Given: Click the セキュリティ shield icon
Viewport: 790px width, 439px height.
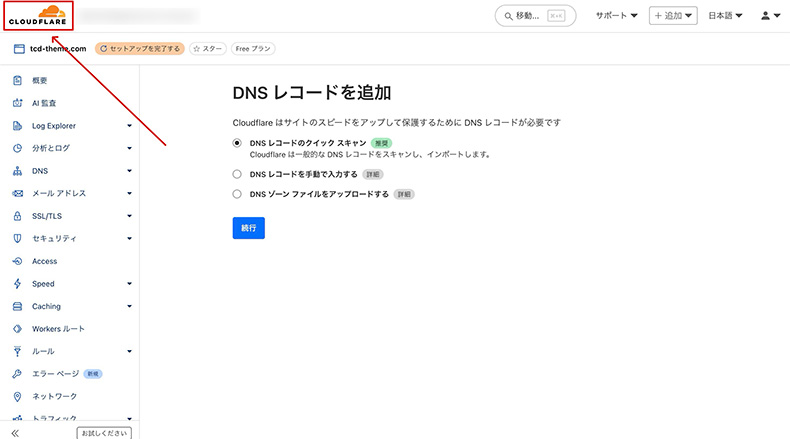Looking at the screenshot, I should coord(18,238).
